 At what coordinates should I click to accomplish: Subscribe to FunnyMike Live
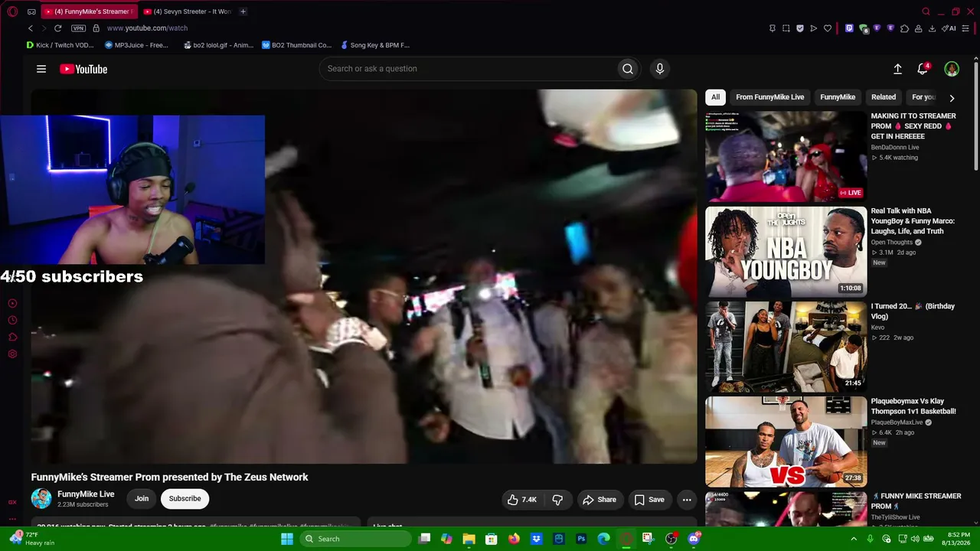tap(185, 499)
